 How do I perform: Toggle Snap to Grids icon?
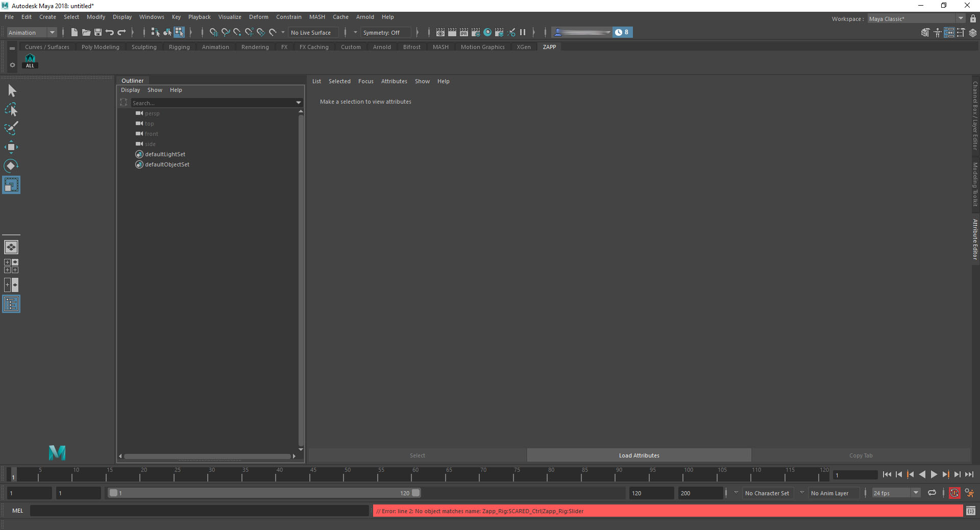tap(214, 32)
